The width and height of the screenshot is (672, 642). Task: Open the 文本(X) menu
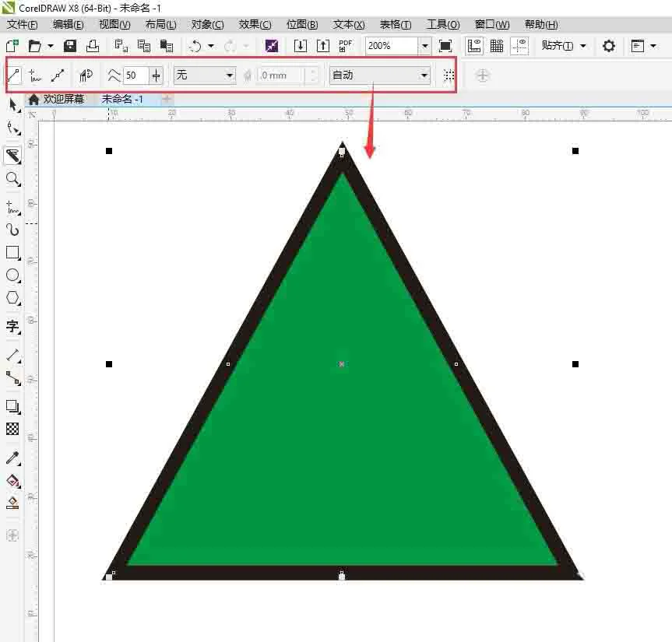(x=349, y=25)
